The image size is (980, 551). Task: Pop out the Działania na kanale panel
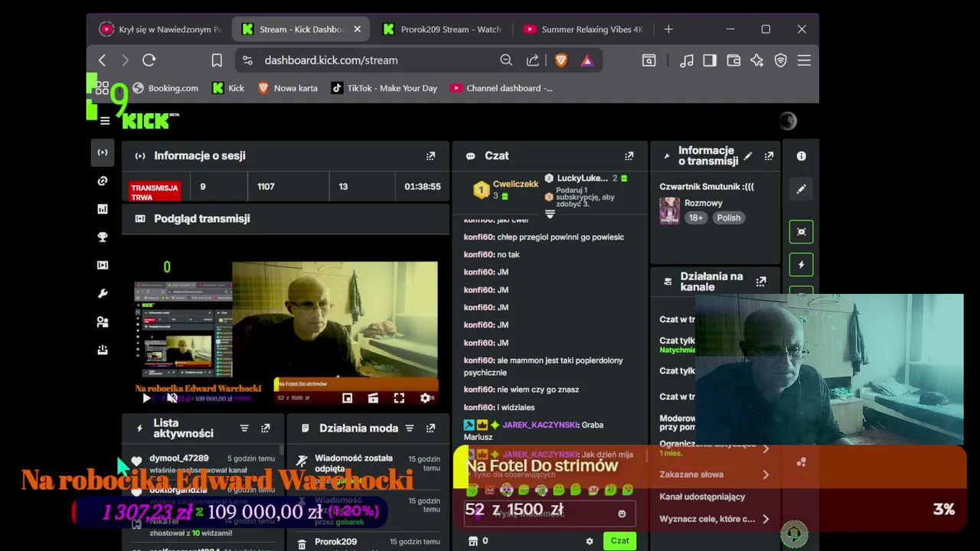[x=761, y=282]
